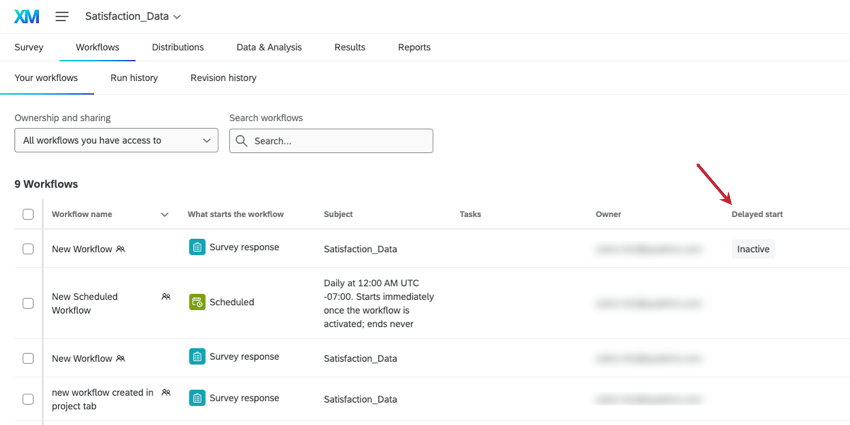850x425 pixels.
Task: Open the New Scheduled Workflow link
Action: coord(85,303)
